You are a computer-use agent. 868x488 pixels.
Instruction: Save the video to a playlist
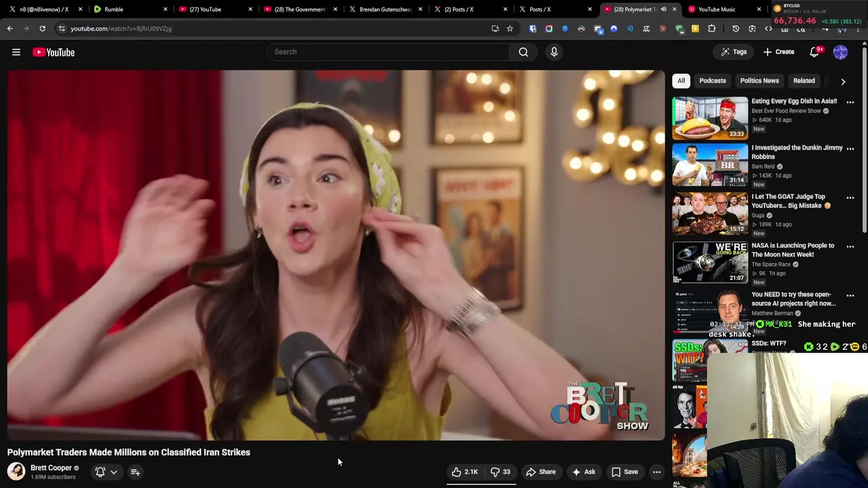(x=625, y=472)
